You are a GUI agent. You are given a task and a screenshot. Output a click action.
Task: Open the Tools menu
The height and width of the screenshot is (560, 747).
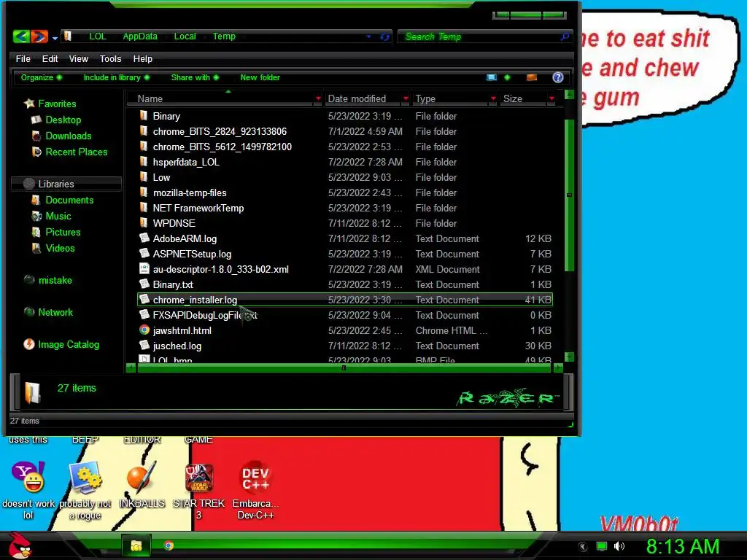click(111, 58)
